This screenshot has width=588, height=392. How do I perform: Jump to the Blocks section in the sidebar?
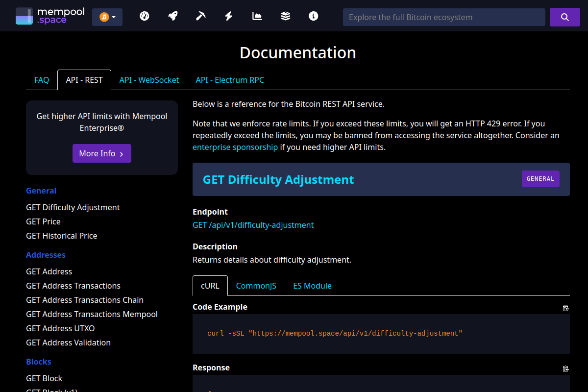pyautogui.click(x=39, y=362)
